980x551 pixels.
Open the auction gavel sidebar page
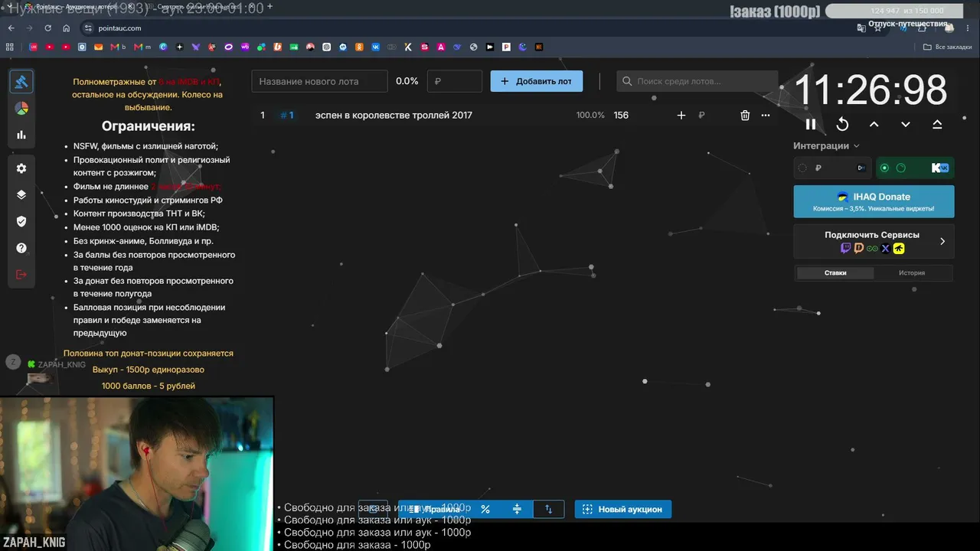(x=21, y=81)
